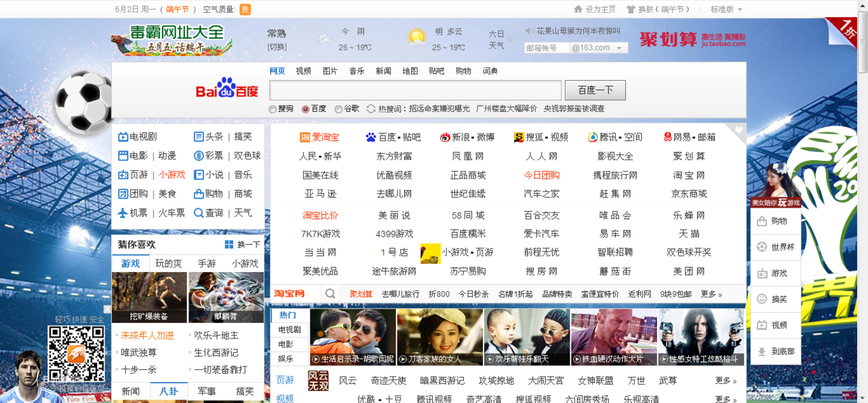Click the heart icon at panel corner
The height and width of the screenshot is (403, 868).
coord(739,129)
